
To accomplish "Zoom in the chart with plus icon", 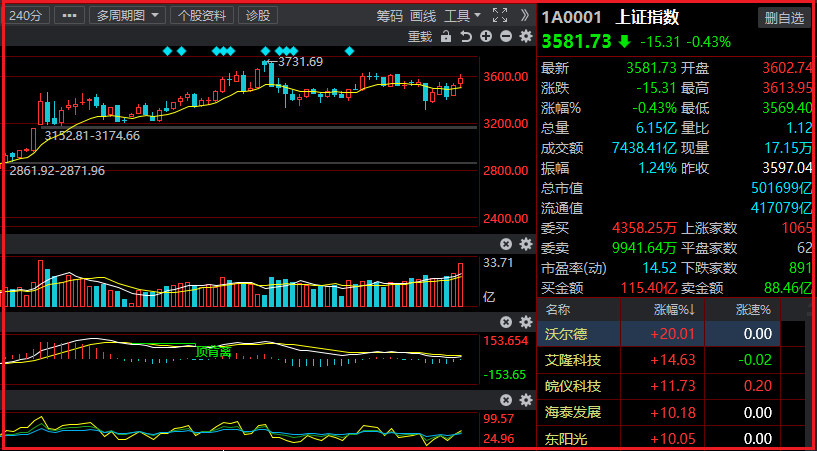I will tap(486, 37).
